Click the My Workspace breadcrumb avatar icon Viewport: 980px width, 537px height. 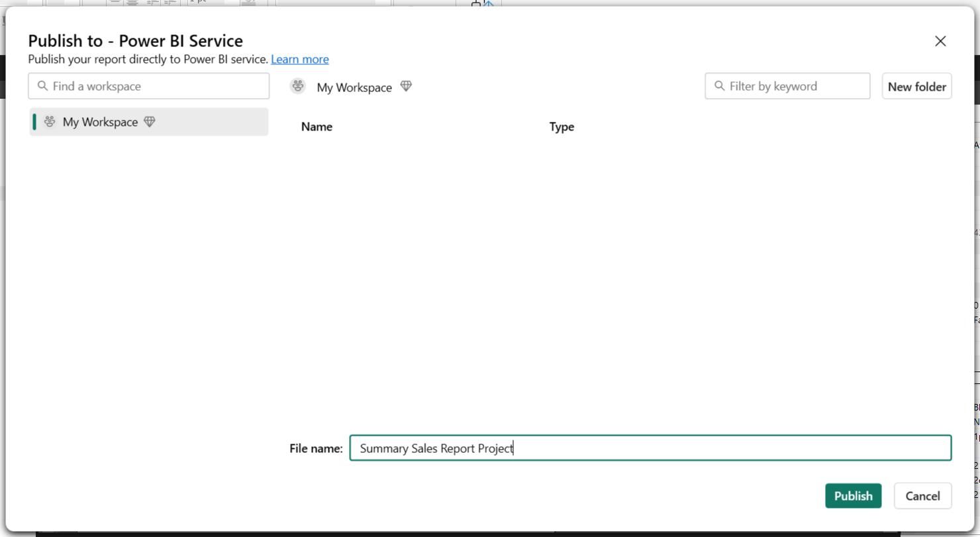(x=298, y=86)
